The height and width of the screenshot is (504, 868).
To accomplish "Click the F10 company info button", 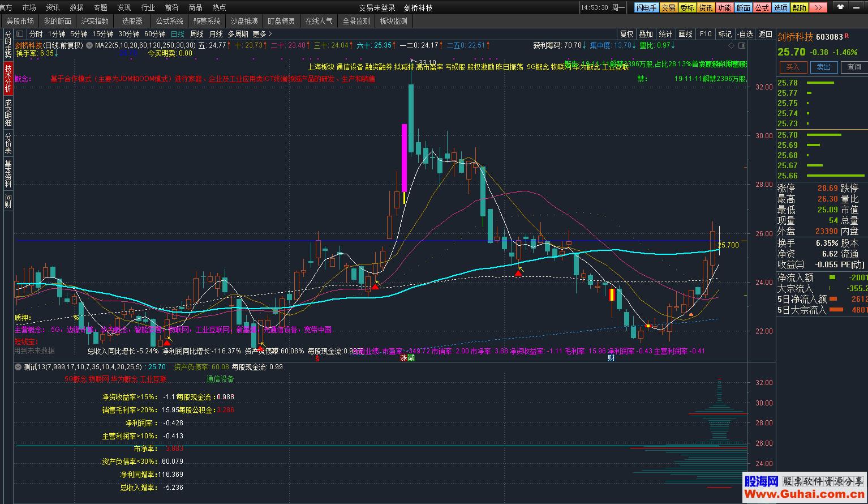I will [706, 34].
